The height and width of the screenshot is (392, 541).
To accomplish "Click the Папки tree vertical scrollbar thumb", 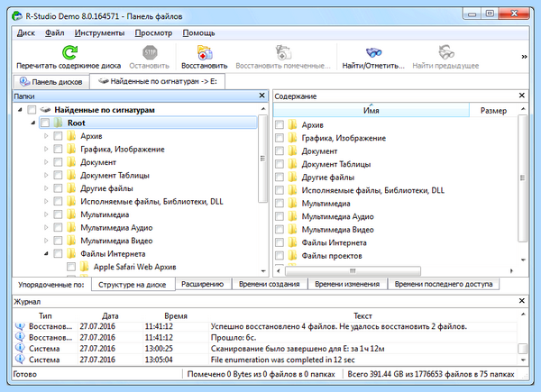I will (x=262, y=159).
